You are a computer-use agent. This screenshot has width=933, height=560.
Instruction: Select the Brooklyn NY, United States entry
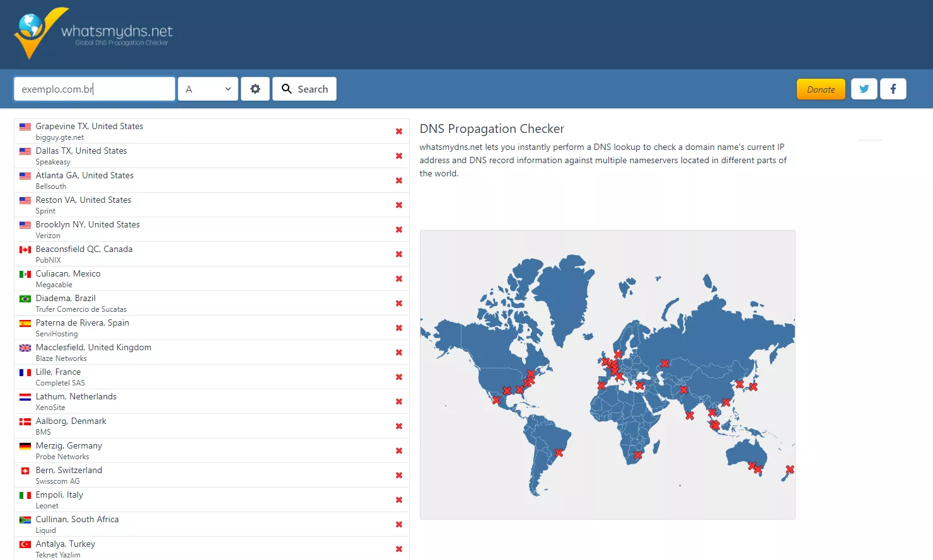pos(212,229)
